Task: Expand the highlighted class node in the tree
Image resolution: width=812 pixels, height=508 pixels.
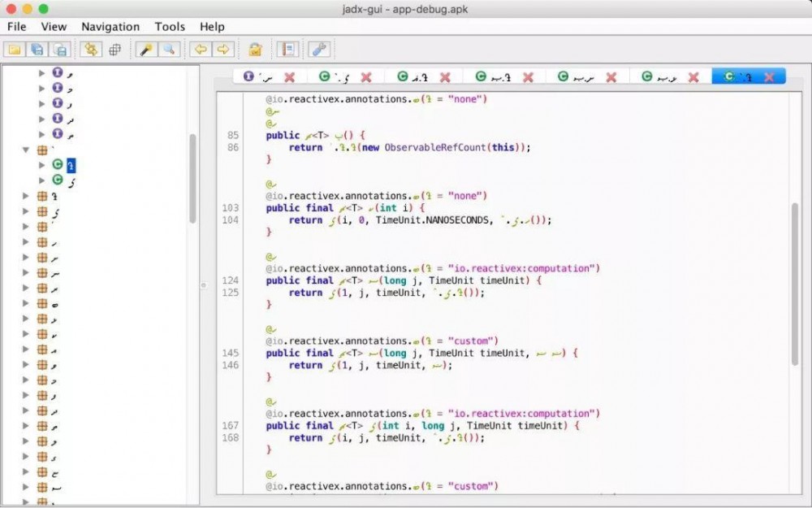Action: [x=42, y=165]
